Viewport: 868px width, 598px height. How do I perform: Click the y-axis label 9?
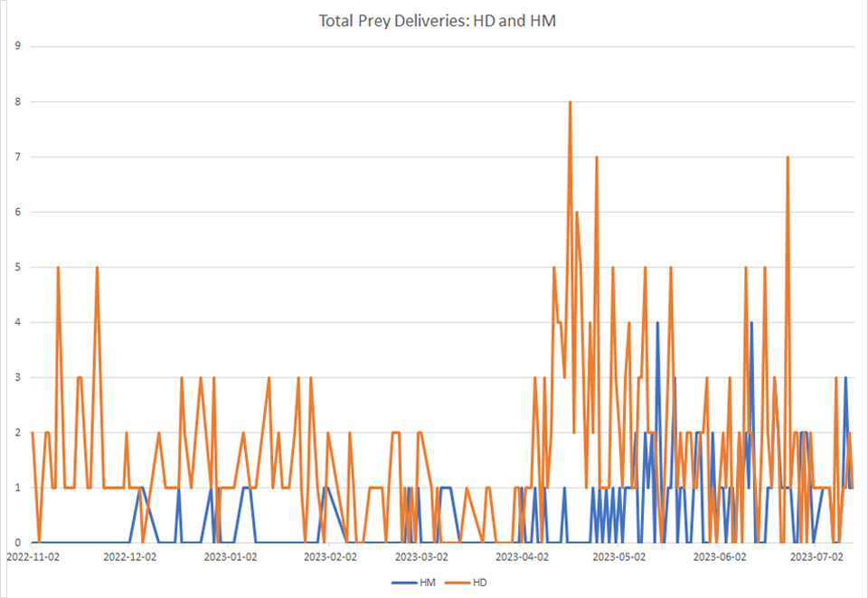(x=18, y=46)
